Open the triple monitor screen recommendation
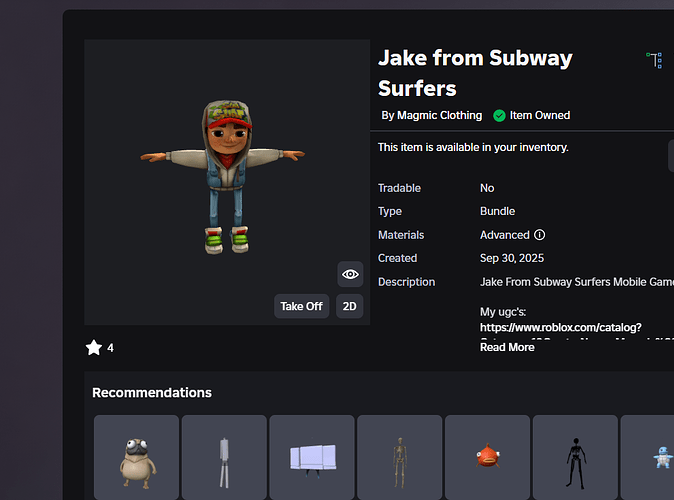The height and width of the screenshot is (500, 674). tap(312, 457)
